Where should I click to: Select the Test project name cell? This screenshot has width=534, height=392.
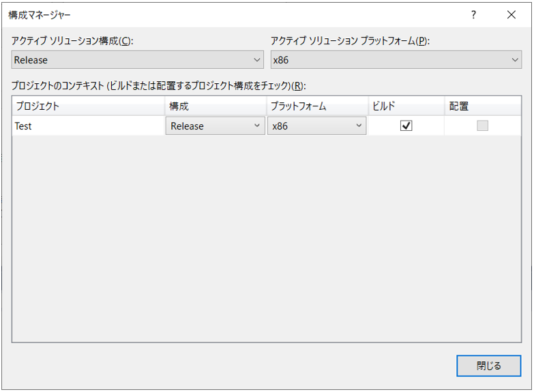tap(88, 126)
